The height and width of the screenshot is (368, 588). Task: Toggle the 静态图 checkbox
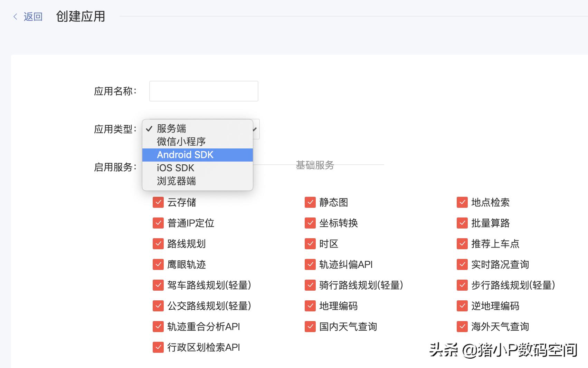point(310,202)
